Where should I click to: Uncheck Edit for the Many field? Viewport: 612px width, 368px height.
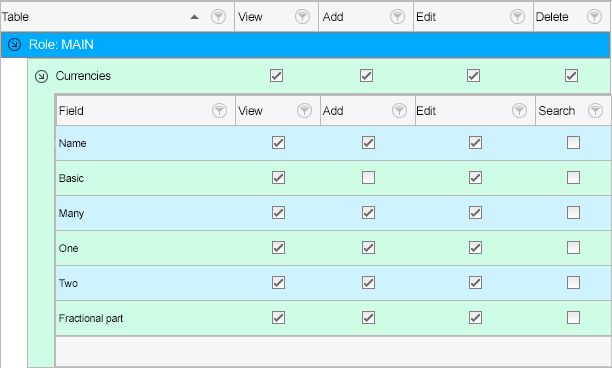(475, 213)
